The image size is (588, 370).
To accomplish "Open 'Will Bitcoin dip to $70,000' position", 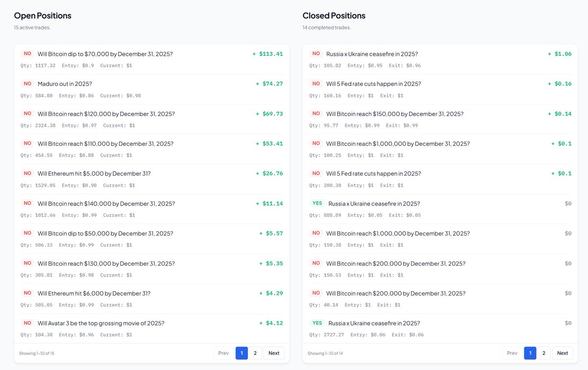I will pyautogui.click(x=105, y=54).
